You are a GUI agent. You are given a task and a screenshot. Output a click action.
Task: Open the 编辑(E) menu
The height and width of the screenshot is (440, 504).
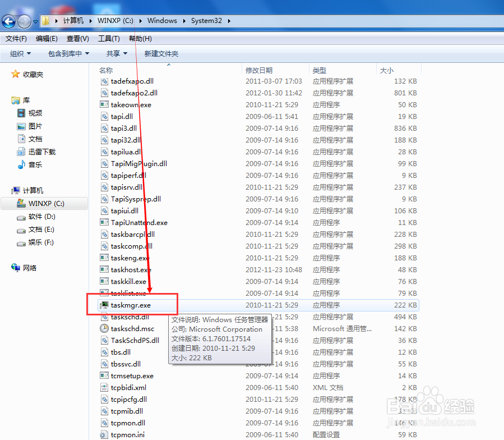pyautogui.click(x=47, y=39)
